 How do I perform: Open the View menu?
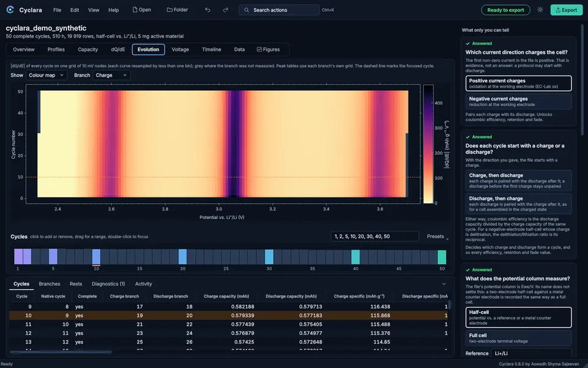point(93,10)
